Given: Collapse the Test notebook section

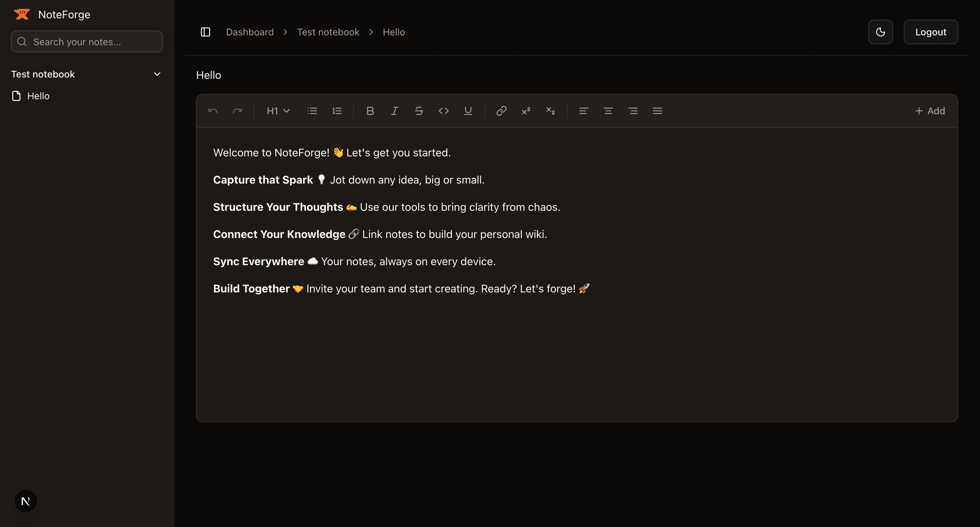Looking at the screenshot, I should (x=157, y=74).
